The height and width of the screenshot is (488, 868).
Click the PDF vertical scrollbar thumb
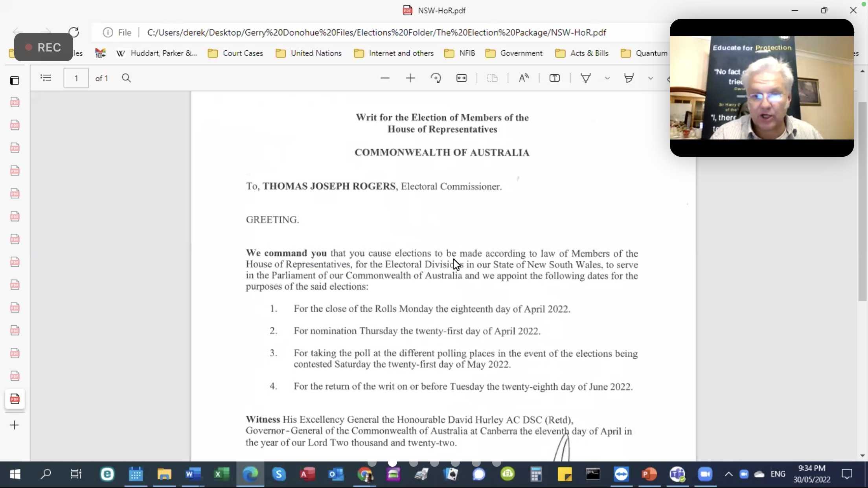pos(862,201)
